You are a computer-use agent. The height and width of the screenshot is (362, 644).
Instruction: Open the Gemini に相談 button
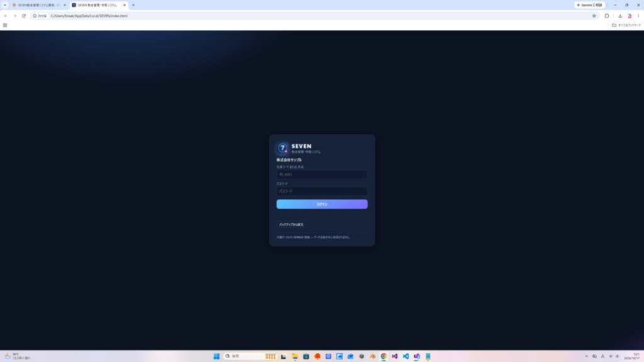(x=589, y=5)
